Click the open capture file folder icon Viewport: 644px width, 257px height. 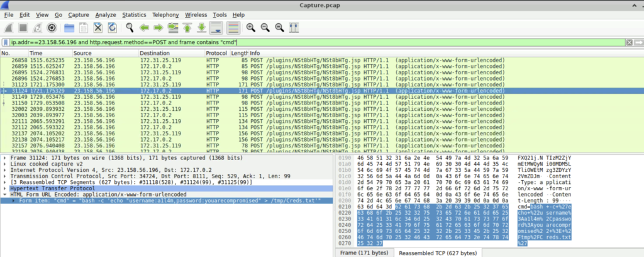pos(68,28)
